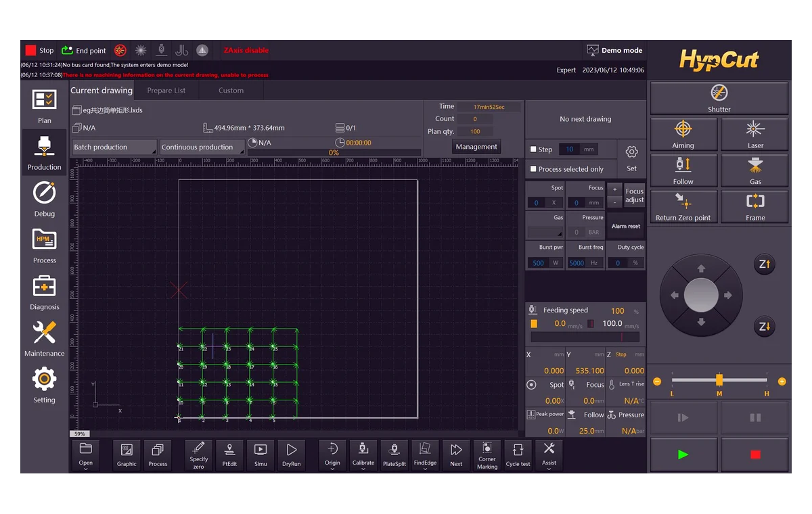
Task: Open the Setting section
Action: (x=44, y=385)
